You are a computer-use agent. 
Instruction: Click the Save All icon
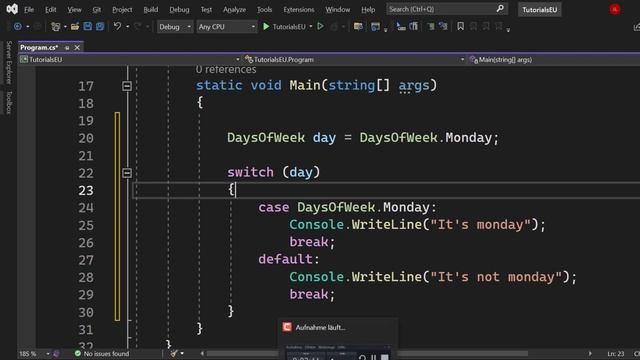point(100,27)
